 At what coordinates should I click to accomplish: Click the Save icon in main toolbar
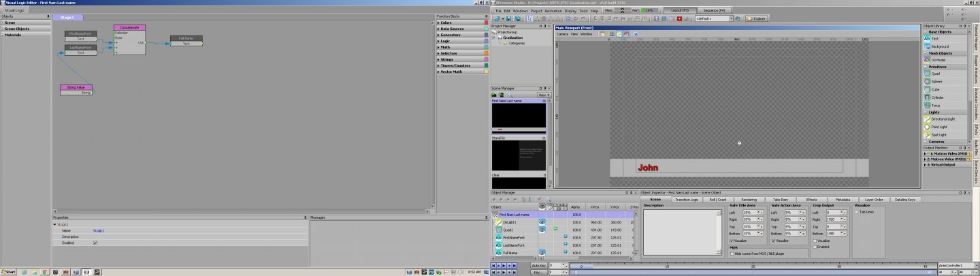pos(510,18)
